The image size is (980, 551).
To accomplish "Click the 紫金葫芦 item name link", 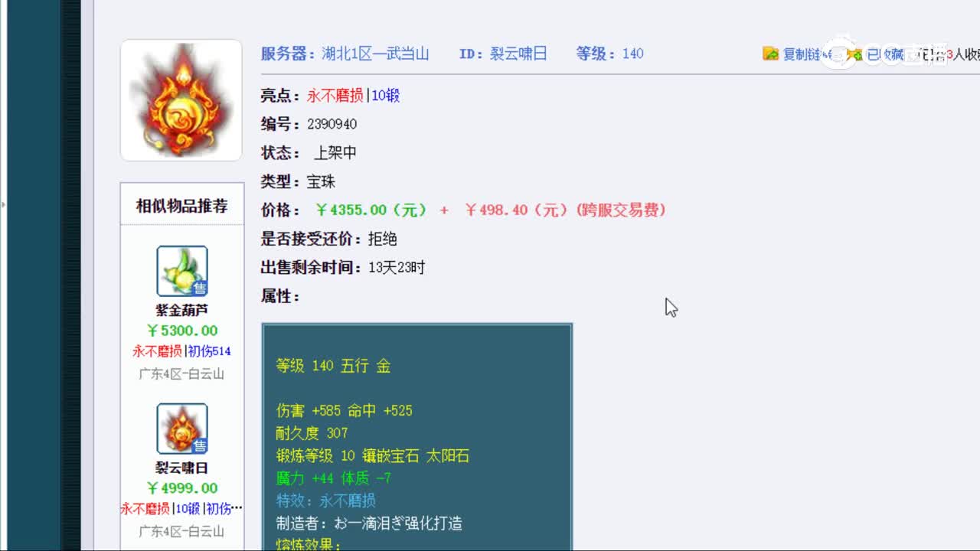I will tap(182, 311).
